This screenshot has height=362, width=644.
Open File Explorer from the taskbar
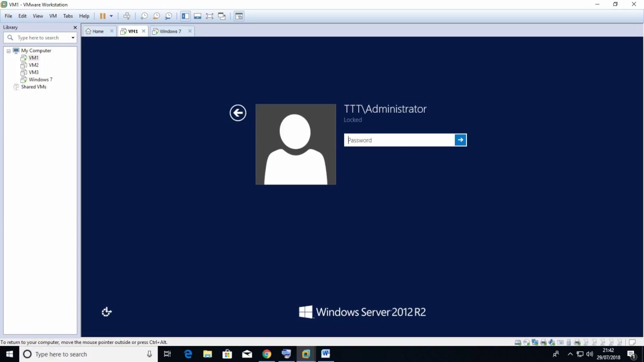click(x=207, y=354)
